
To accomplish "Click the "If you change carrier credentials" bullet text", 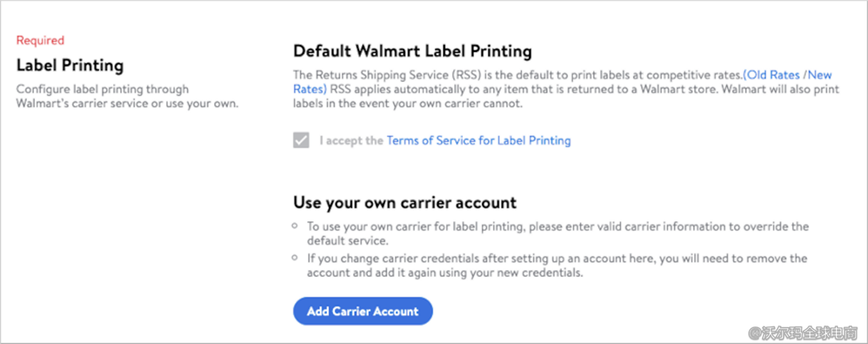I will (557, 259).
